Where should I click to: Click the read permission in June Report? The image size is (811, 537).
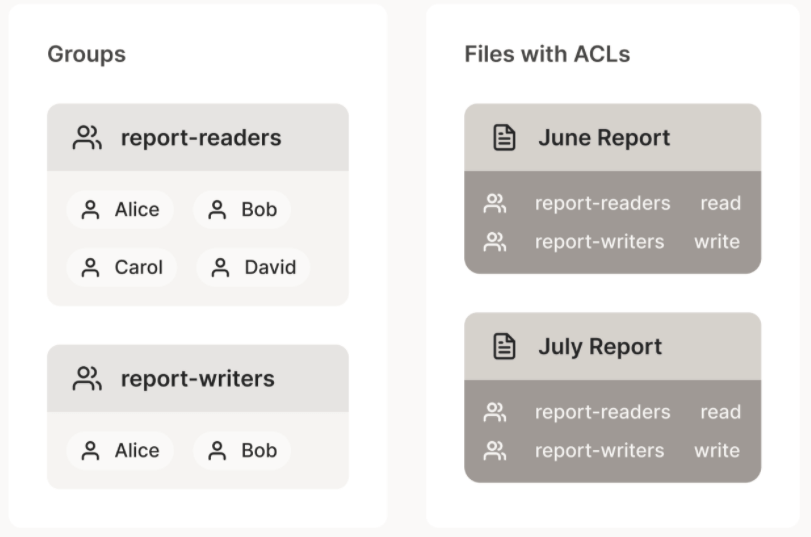[x=720, y=204]
